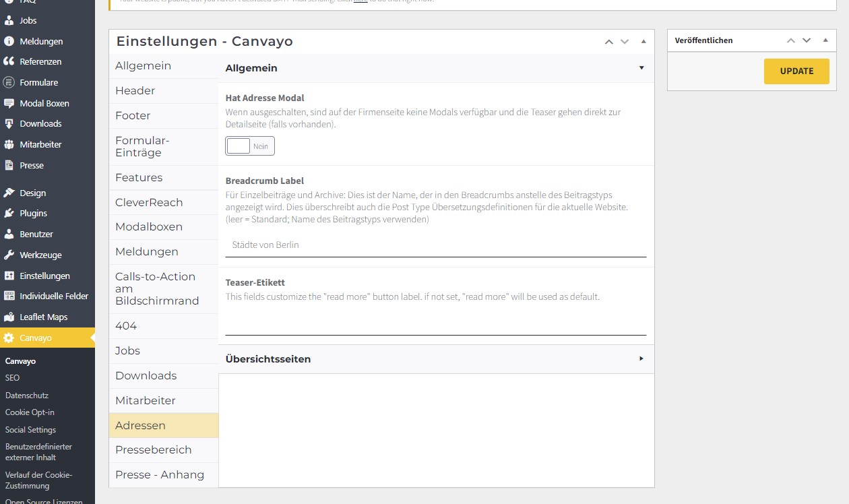Image resolution: width=849 pixels, height=504 pixels.
Task: Expand the Übersichtsseiten section
Action: [641, 359]
